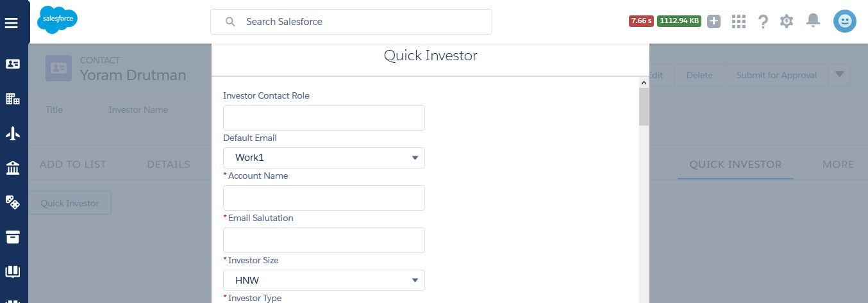Click the Salesforce cloud logo

pos(57,19)
